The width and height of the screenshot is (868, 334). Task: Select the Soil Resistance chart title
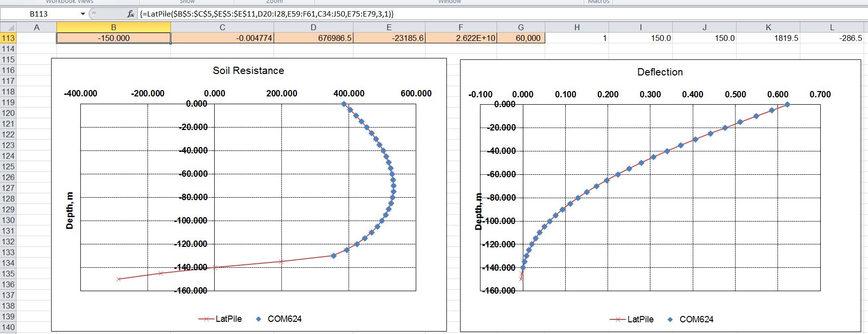[248, 71]
